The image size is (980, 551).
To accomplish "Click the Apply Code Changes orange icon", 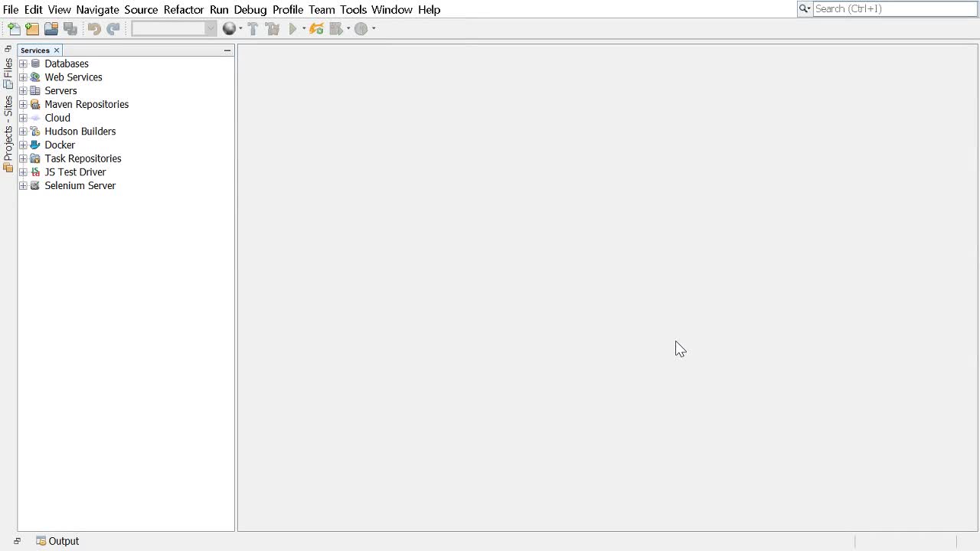I will coord(316,28).
